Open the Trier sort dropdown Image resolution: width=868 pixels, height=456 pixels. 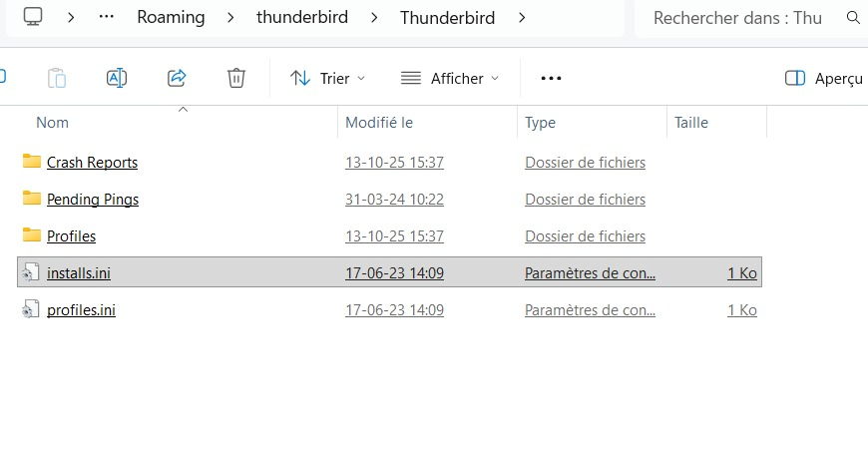pyautogui.click(x=327, y=78)
